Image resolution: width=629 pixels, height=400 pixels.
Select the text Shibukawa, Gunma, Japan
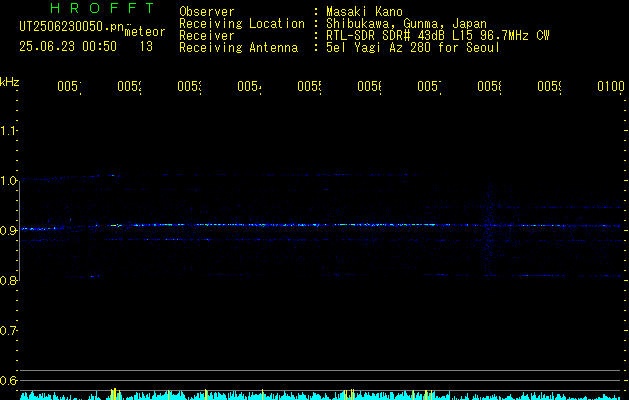tap(406, 24)
